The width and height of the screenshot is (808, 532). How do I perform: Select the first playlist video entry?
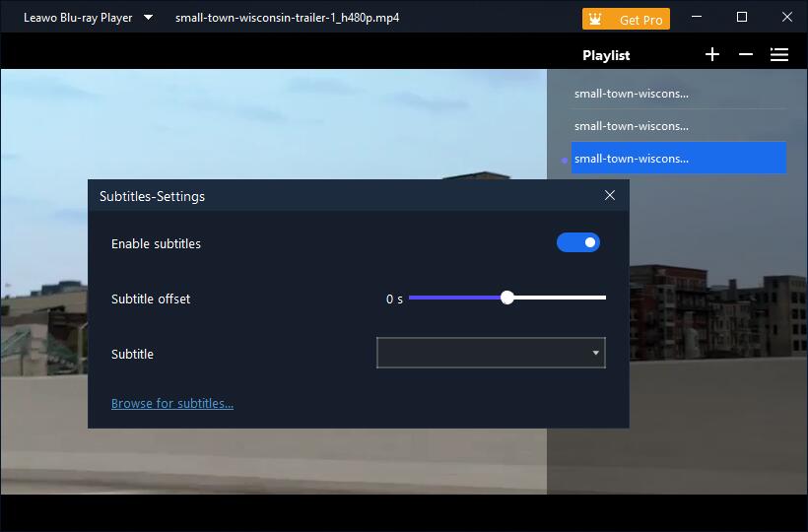click(x=632, y=94)
